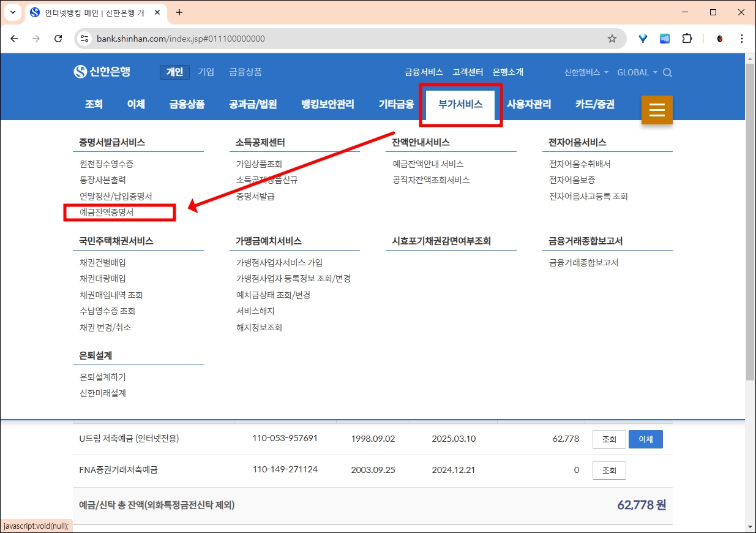Close the 인터넷뱅킹 메인 tab

pyautogui.click(x=157, y=12)
